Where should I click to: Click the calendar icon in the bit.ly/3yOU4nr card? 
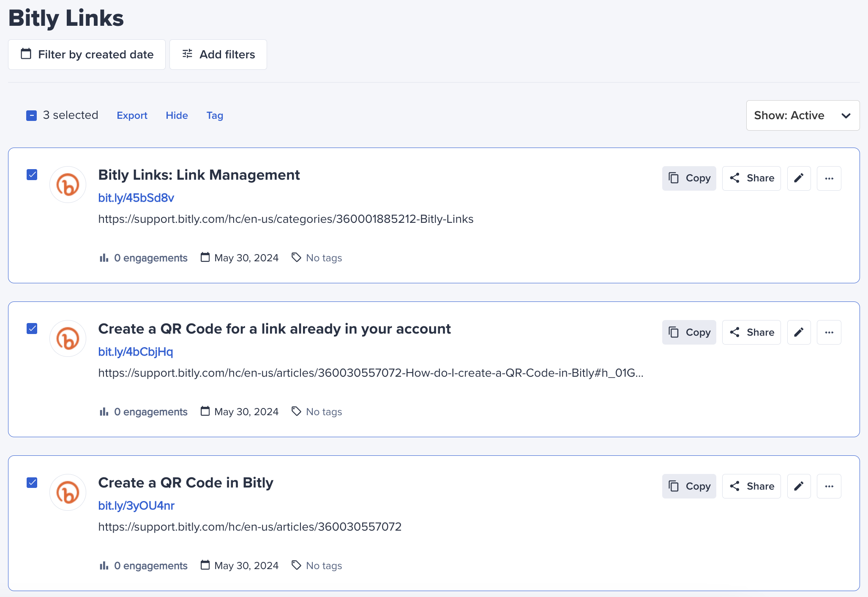pos(205,565)
